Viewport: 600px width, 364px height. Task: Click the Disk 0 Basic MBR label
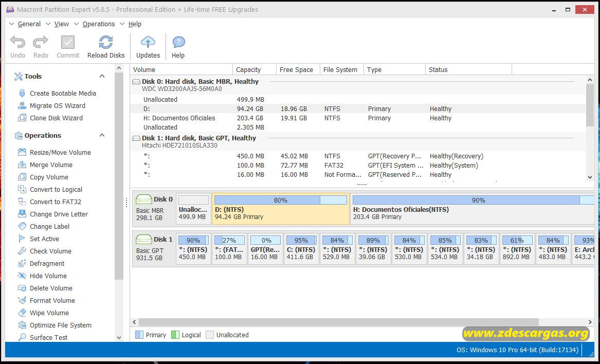click(154, 209)
